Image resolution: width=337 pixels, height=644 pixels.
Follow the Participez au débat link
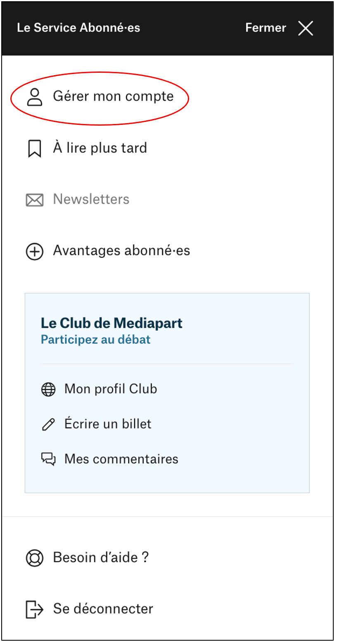pyautogui.click(x=95, y=340)
